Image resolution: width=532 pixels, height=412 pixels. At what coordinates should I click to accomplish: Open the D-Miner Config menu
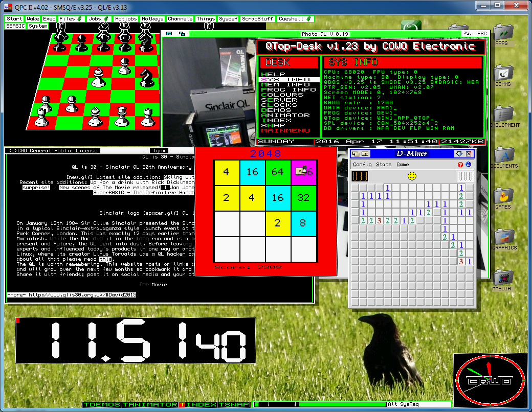(362, 165)
